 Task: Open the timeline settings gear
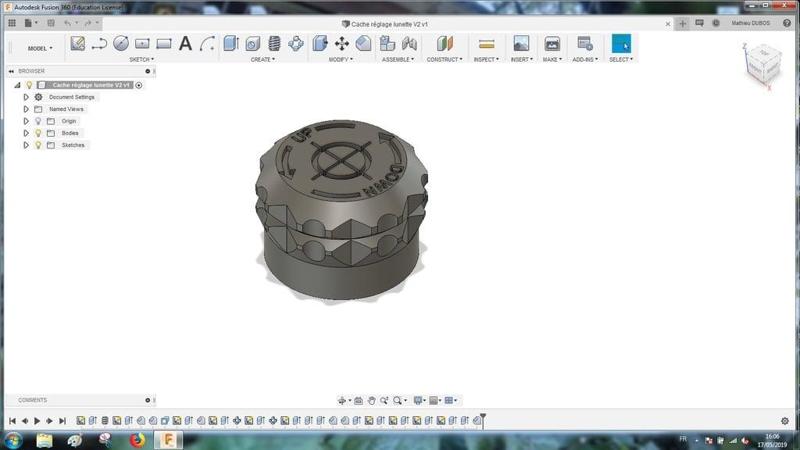coord(785,421)
